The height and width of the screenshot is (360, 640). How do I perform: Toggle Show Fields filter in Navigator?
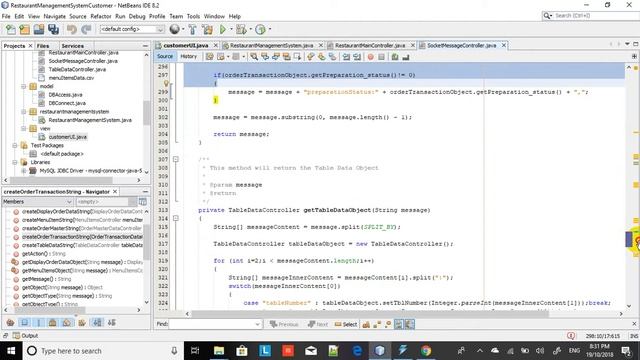coord(24,322)
